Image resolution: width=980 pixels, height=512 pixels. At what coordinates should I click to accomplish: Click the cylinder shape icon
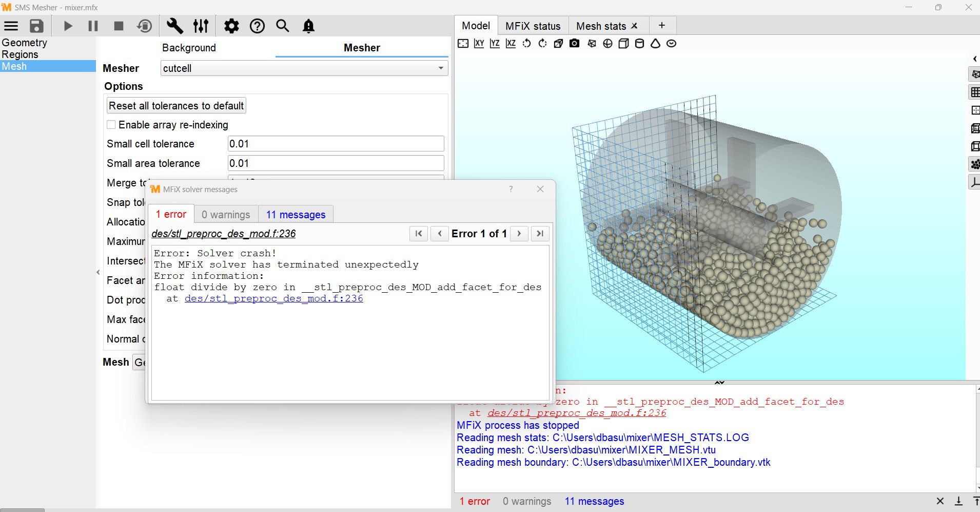(x=639, y=44)
